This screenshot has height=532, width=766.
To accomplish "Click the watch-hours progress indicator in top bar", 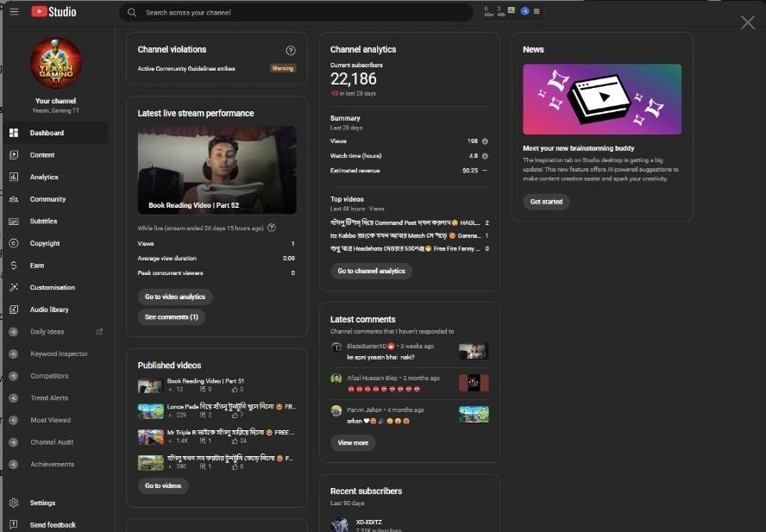I will click(501, 11).
